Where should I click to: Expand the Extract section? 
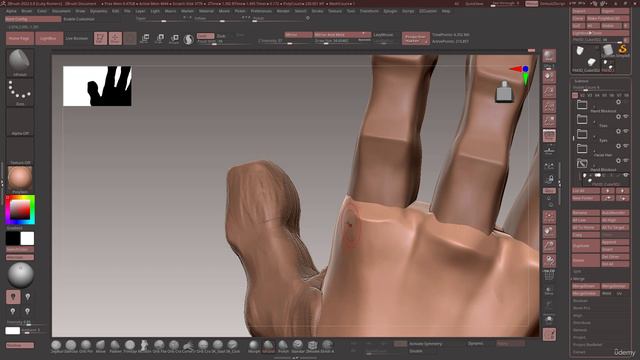pyautogui.click(x=579, y=352)
